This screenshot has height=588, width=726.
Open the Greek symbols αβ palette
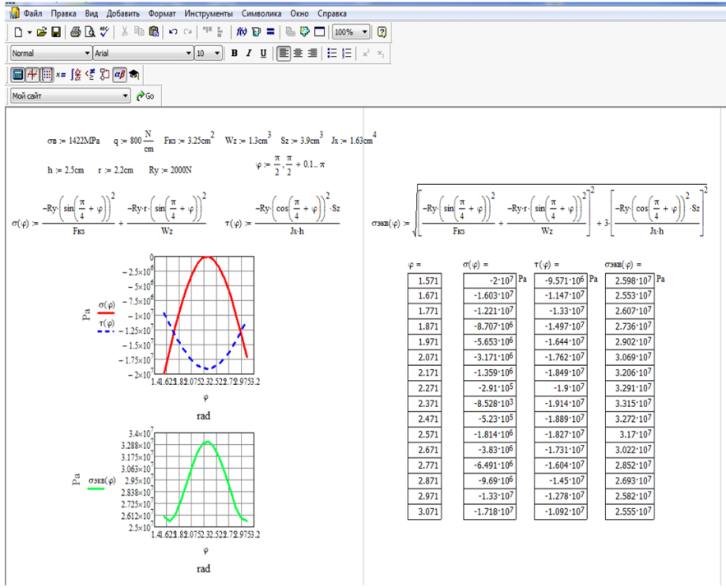118,74
